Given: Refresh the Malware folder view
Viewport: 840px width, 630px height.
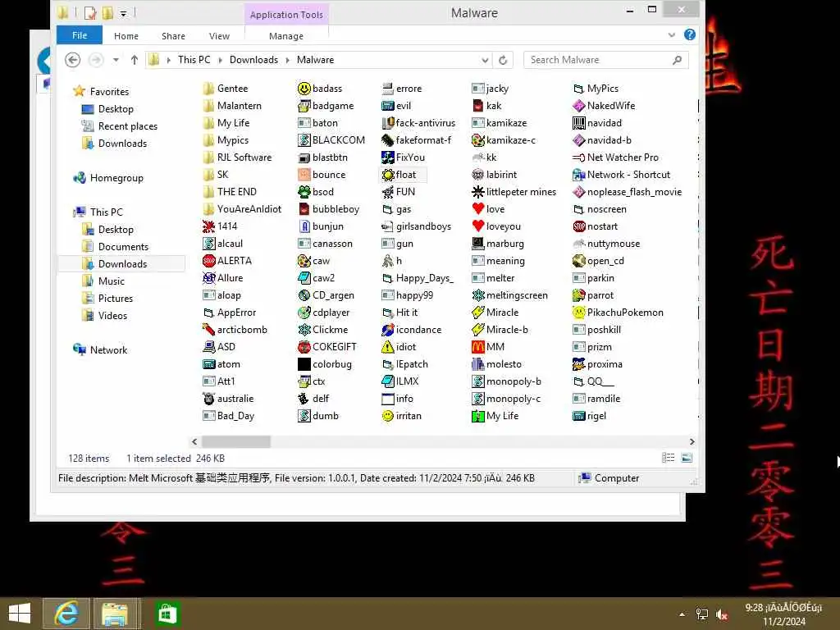Looking at the screenshot, I should (503, 60).
